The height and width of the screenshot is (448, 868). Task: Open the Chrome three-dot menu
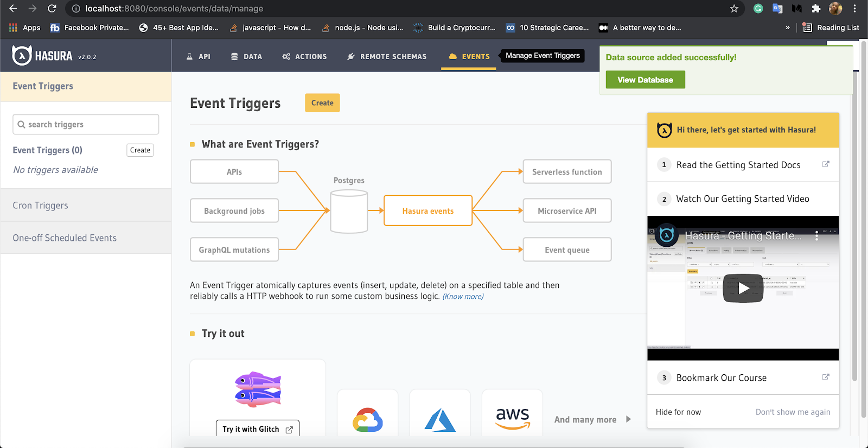[854, 9]
